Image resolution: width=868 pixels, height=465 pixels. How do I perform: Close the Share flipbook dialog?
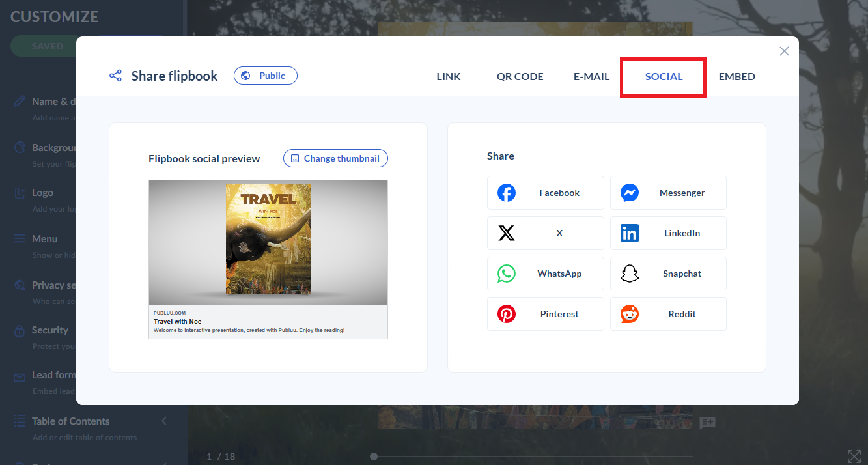784,51
